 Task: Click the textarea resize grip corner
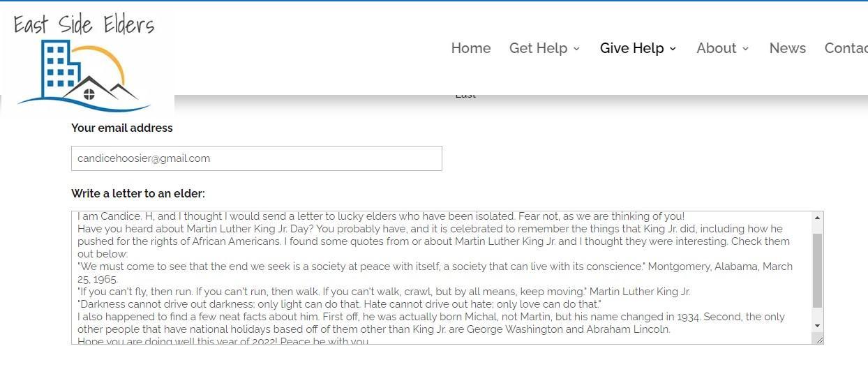click(818, 339)
